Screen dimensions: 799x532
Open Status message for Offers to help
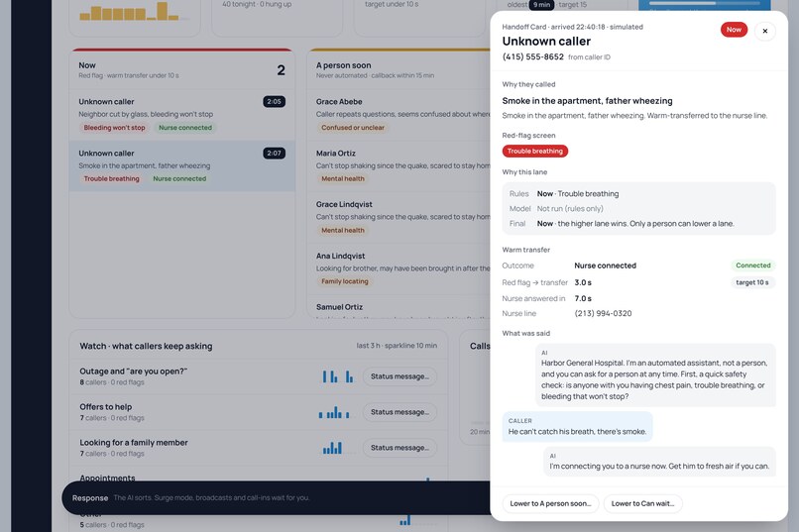tap(399, 412)
